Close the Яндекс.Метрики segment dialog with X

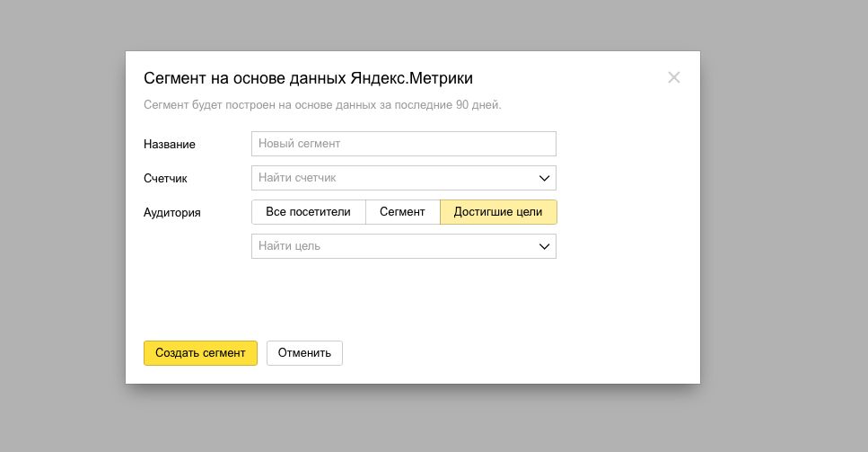[x=674, y=77]
